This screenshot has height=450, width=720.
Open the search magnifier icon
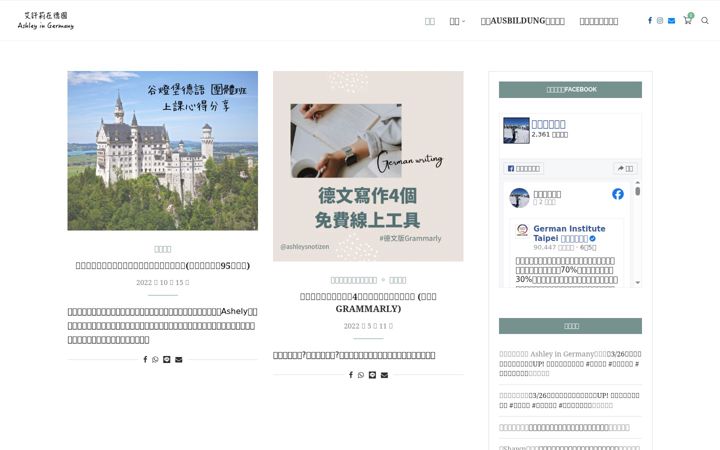705,21
